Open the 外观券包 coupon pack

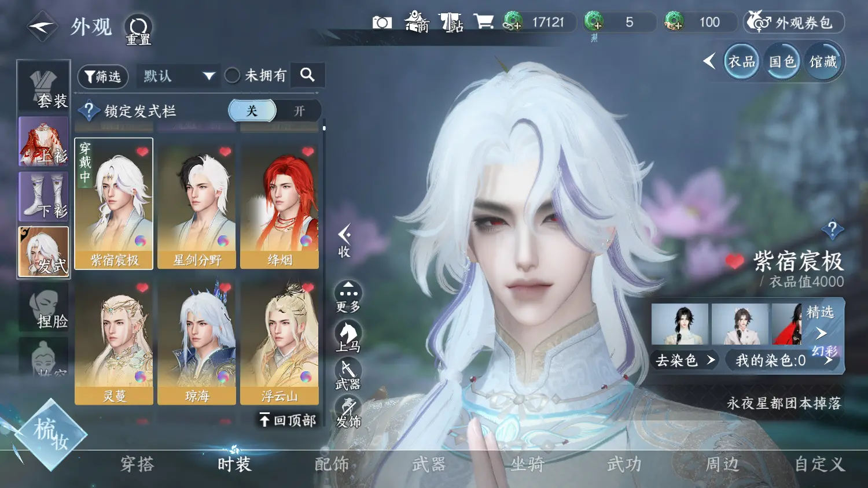[793, 23]
